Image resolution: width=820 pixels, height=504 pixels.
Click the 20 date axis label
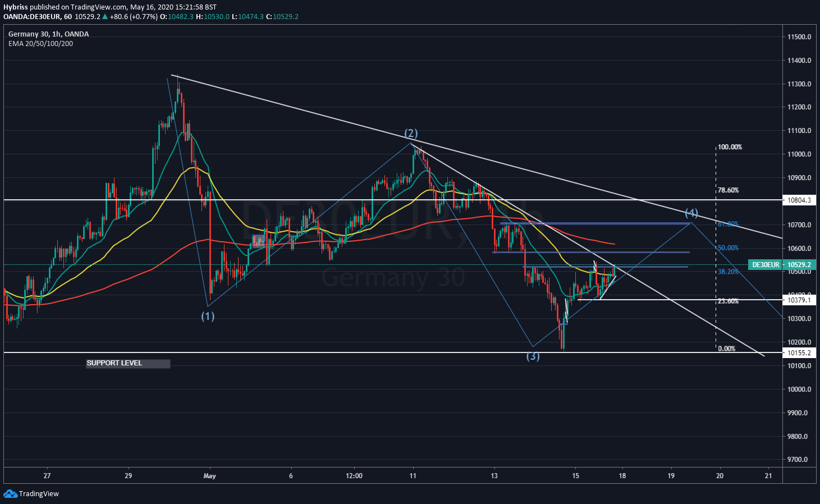tap(720, 476)
